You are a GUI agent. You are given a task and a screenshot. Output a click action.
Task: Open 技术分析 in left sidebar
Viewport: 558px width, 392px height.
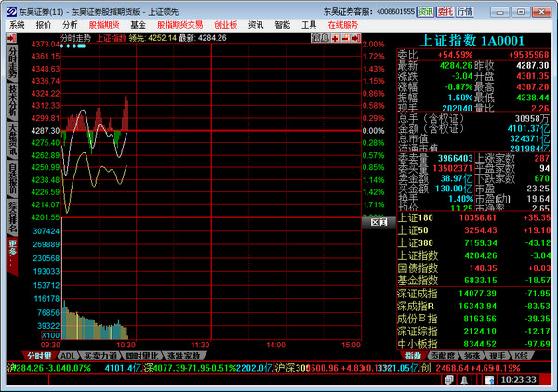click(x=12, y=97)
